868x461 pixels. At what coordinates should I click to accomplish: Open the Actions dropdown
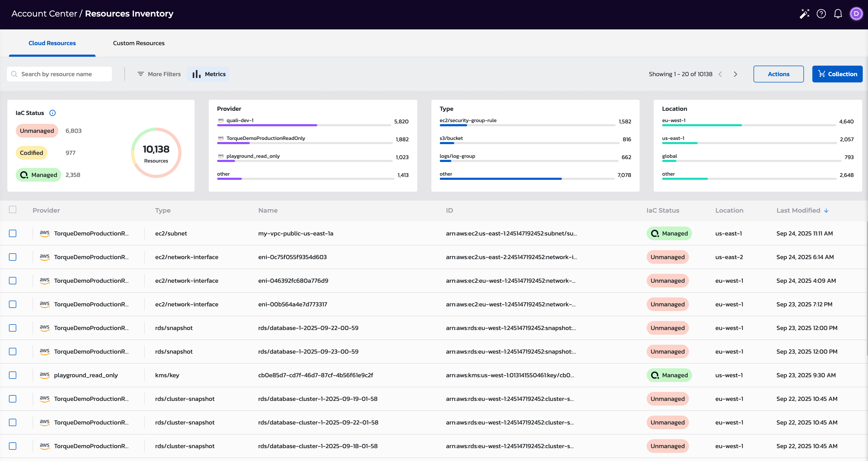point(778,74)
